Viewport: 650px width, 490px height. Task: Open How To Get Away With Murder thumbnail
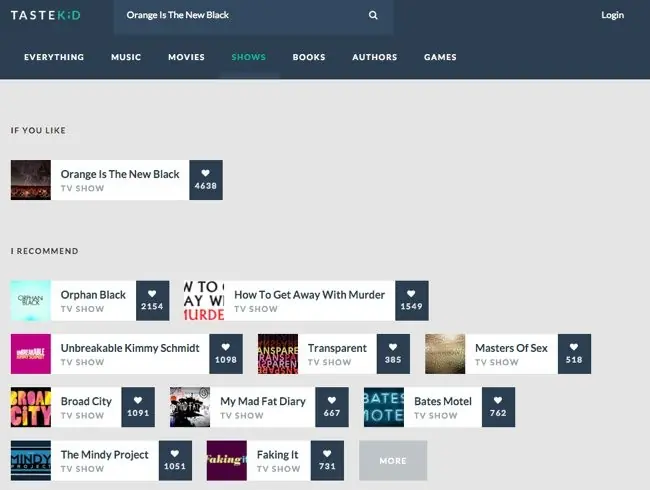click(204, 301)
